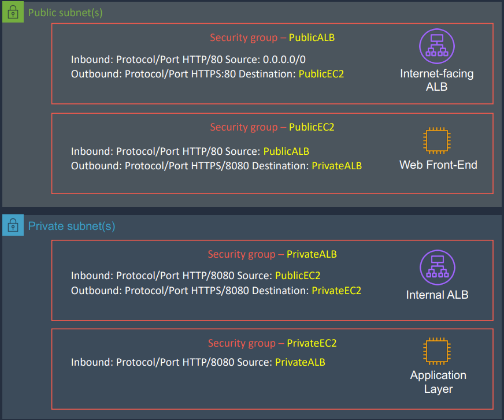
Task: Click the PublicEC2 security group title
Action: point(272,127)
